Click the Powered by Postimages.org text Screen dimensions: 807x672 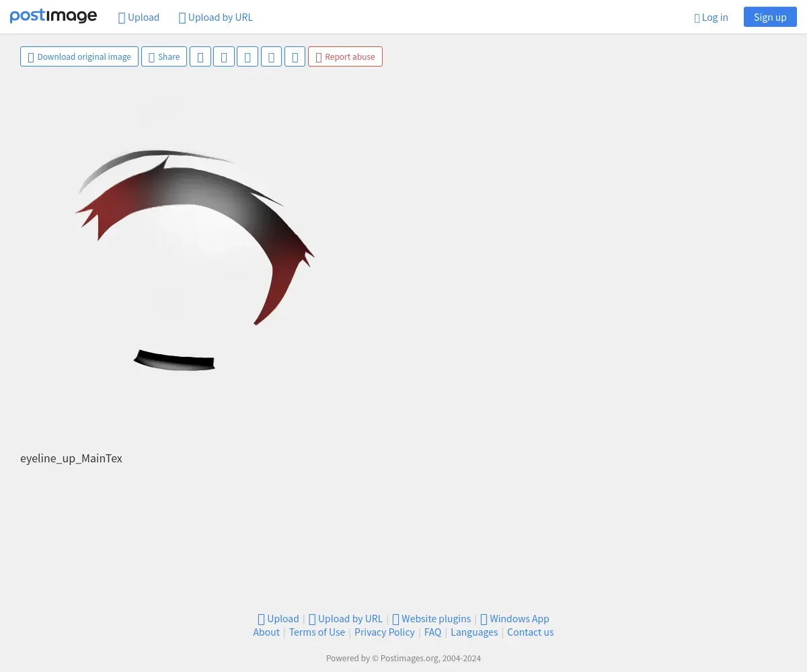click(x=403, y=658)
